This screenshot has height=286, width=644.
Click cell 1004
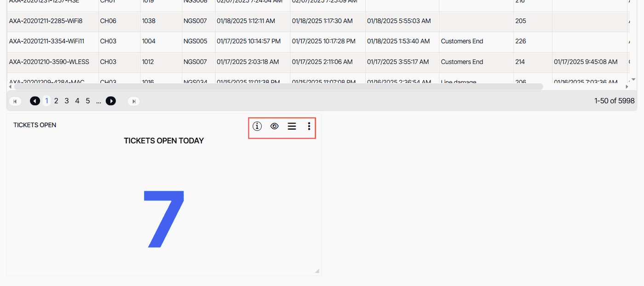tap(161, 41)
